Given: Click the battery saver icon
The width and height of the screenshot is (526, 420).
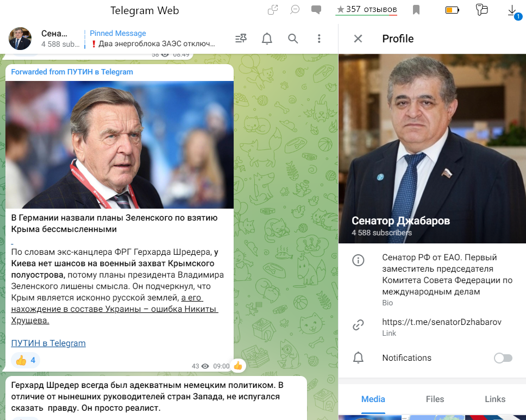Looking at the screenshot, I should click(452, 10).
